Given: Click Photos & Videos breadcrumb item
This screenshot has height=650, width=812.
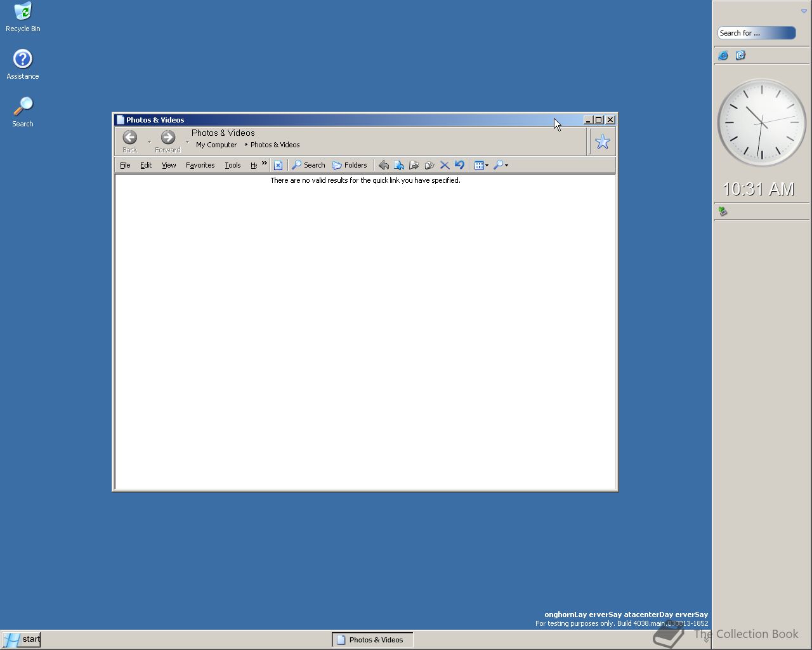Looking at the screenshot, I should 275,145.
